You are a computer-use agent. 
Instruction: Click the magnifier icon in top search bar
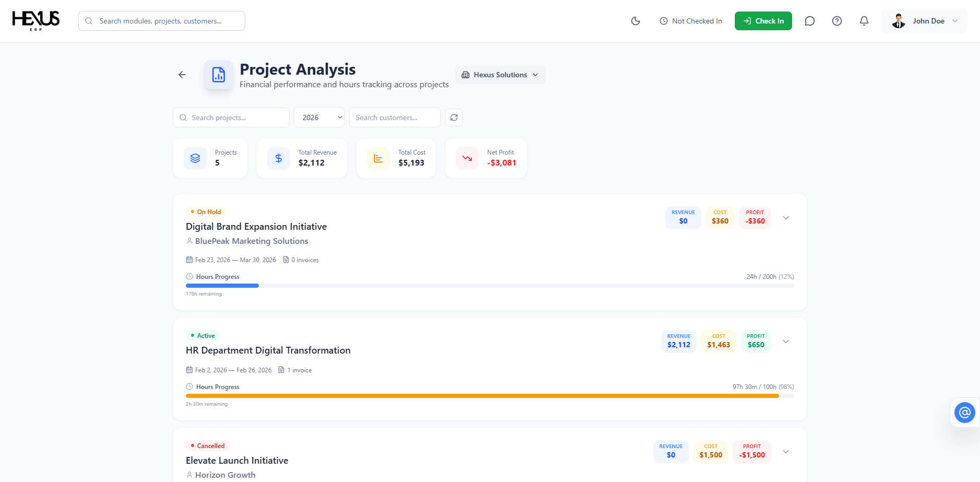[x=89, y=21]
